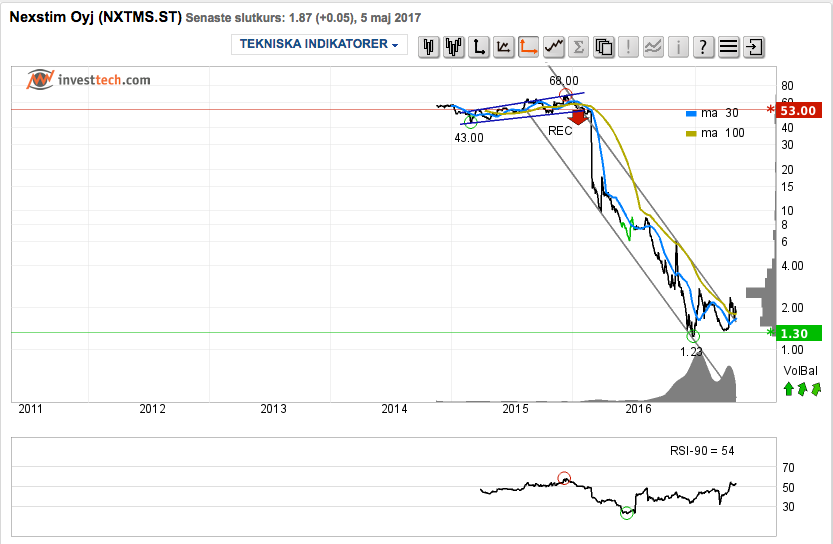Click the 1.00 price axis label
Viewport: 833px width, 544px height.
point(792,350)
